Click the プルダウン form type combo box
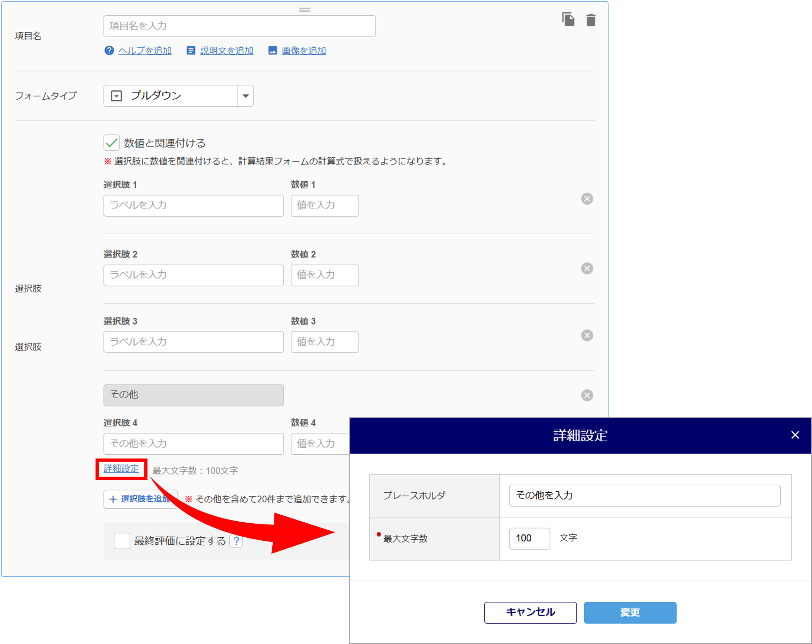Viewport: 812px width, 644px height. pos(170,96)
